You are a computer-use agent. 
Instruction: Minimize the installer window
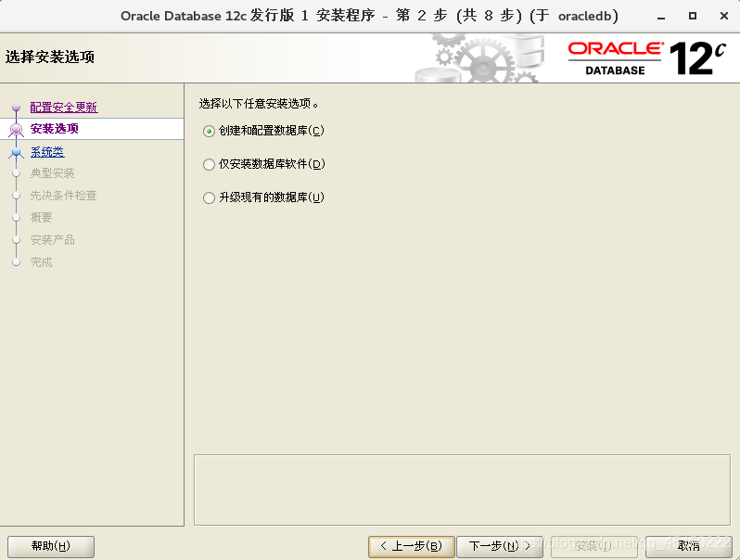coord(661,17)
